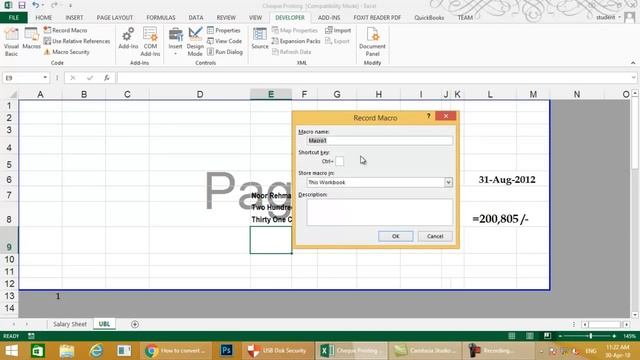Screen dimensions: 640x360
Task: Switch to the INSERT tab
Action: tap(74, 18)
